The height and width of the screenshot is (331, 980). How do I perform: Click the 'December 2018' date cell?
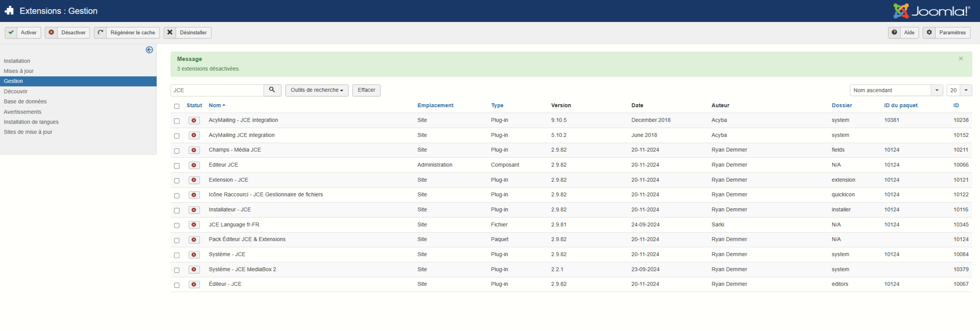click(x=651, y=120)
